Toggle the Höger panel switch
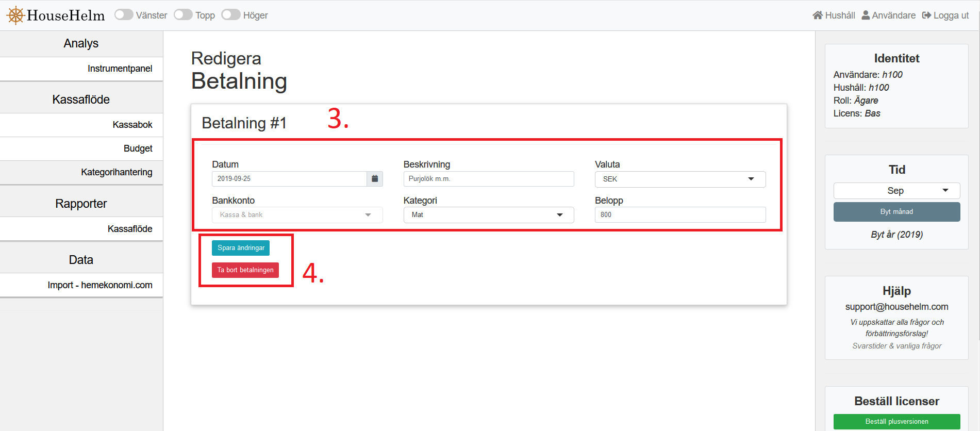 tap(231, 15)
